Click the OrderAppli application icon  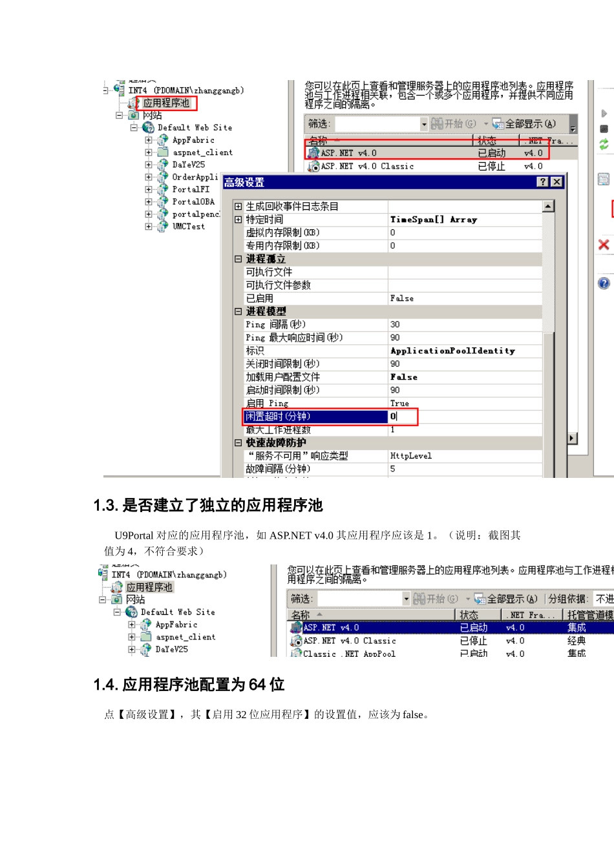point(163,177)
